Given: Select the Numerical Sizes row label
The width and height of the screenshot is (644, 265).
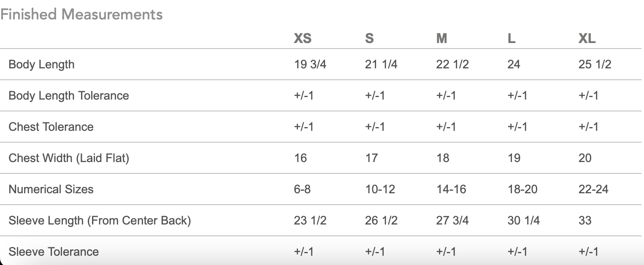Looking at the screenshot, I should pyautogui.click(x=51, y=189).
